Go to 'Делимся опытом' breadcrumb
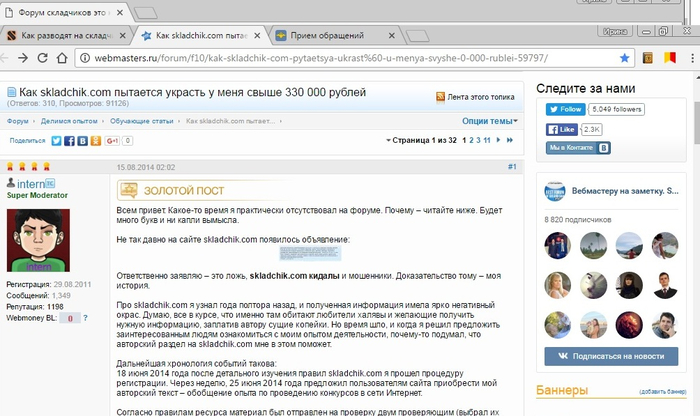Viewport: 700px width, 416px height. [69, 121]
